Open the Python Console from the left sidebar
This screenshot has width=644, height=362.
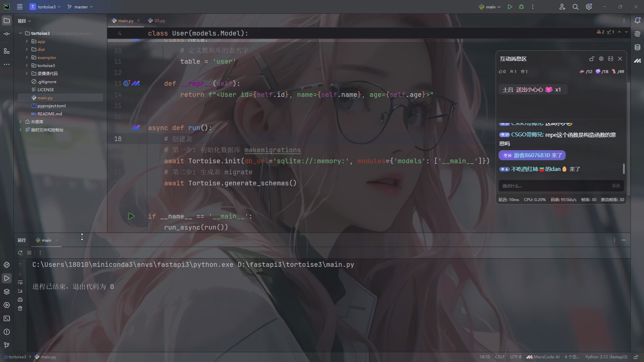click(x=7, y=265)
